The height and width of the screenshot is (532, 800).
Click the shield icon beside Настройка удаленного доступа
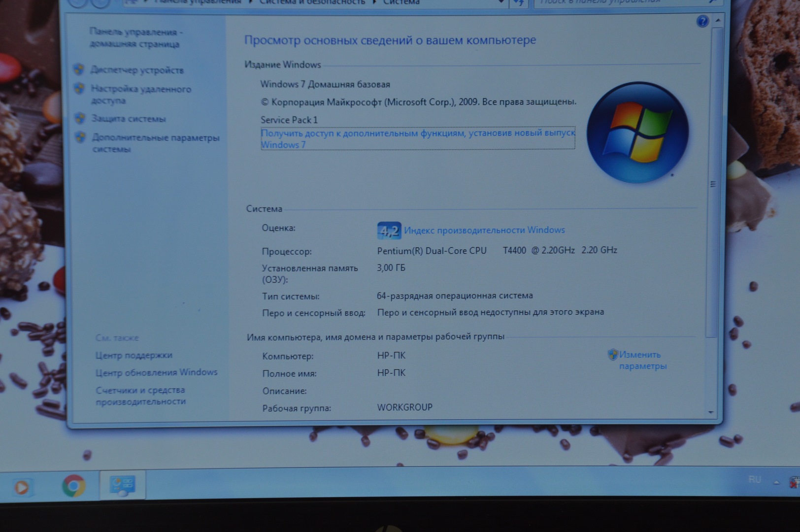click(79, 88)
